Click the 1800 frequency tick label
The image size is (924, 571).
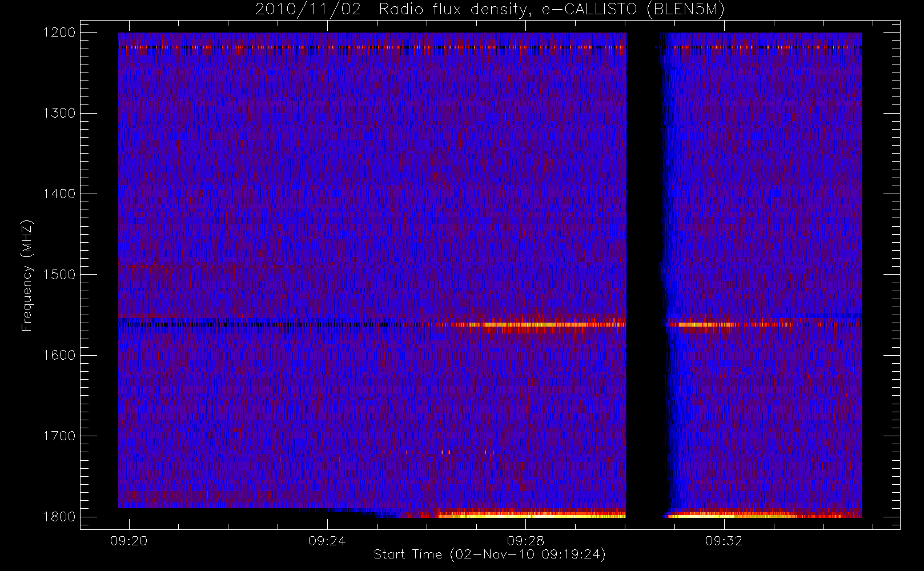(x=59, y=516)
